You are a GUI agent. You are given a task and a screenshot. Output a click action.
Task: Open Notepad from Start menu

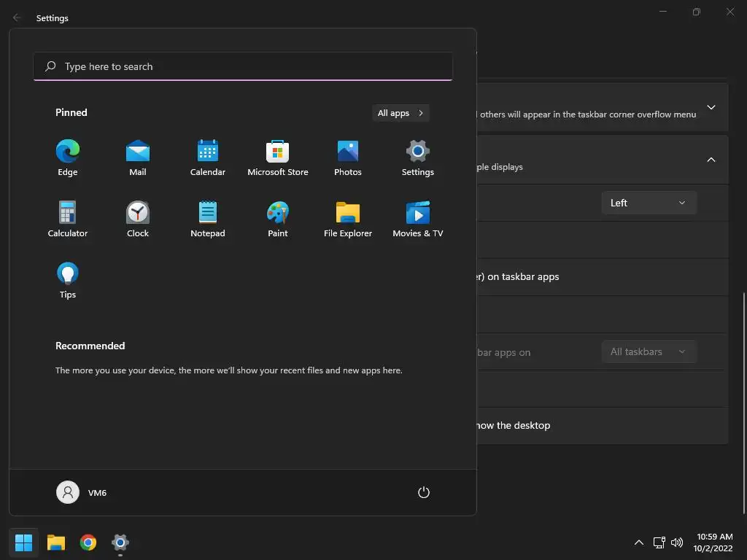pos(208,219)
